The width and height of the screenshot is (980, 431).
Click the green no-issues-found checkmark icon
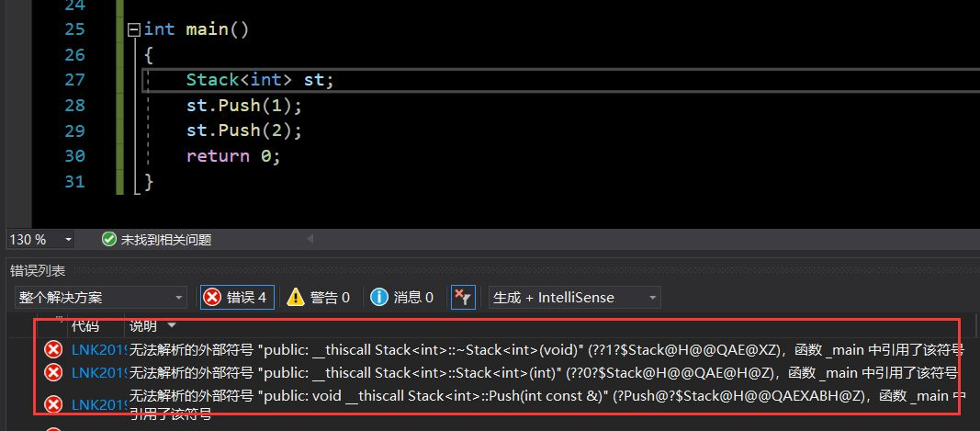(x=109, y=239)
